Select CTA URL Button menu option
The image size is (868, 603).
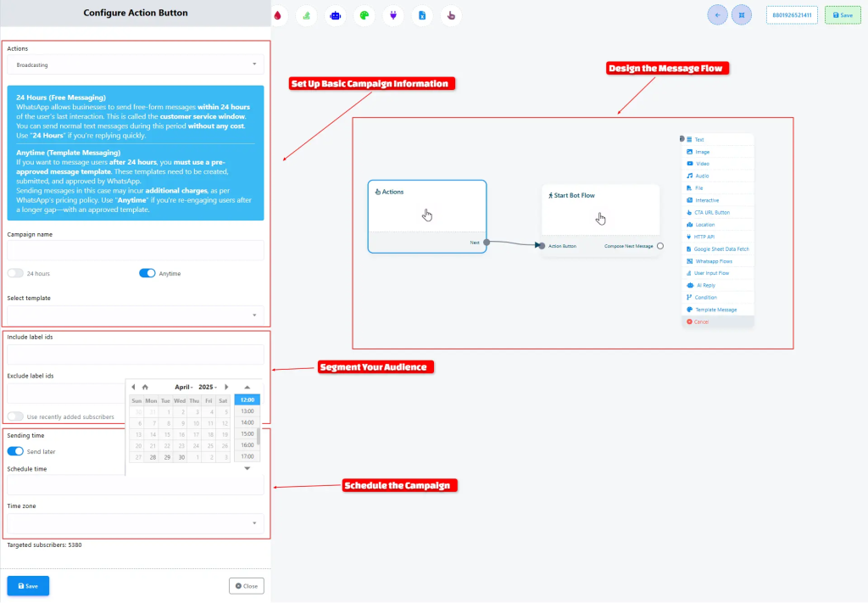click(718, 213)
